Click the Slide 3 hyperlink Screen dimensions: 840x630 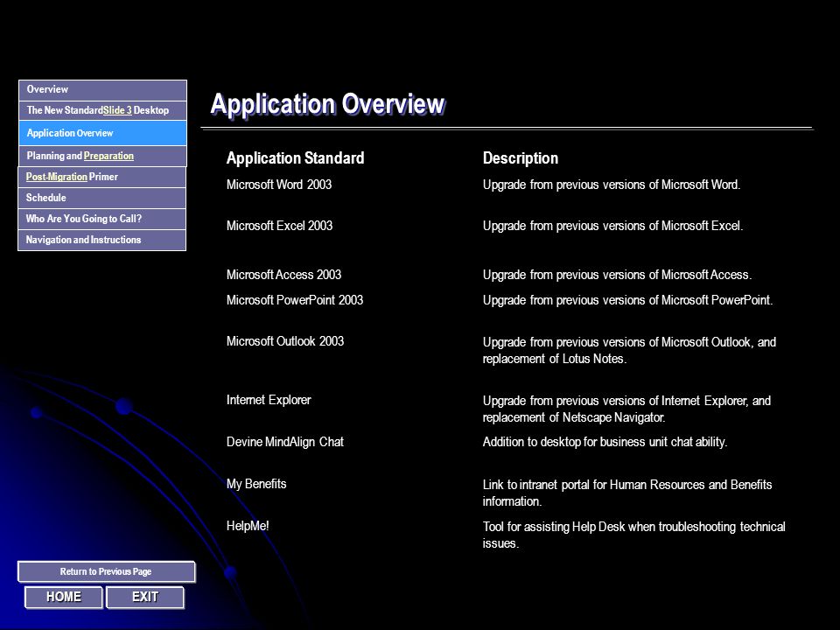pos(117,110)
